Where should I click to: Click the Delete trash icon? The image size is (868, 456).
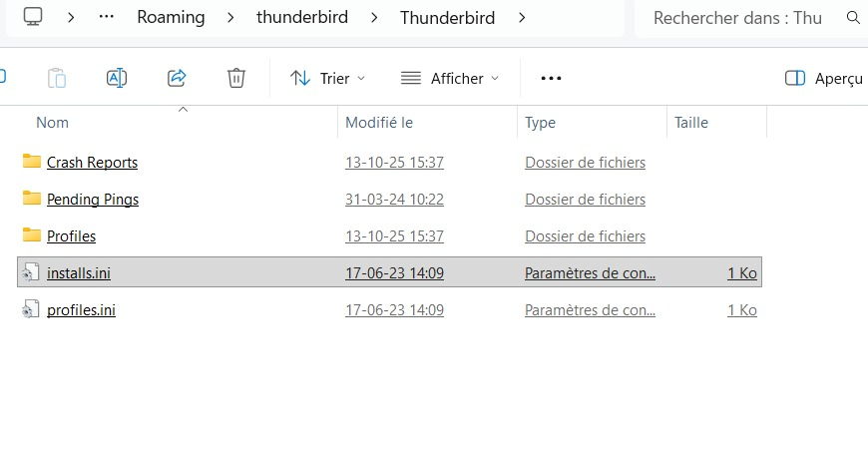236,78
